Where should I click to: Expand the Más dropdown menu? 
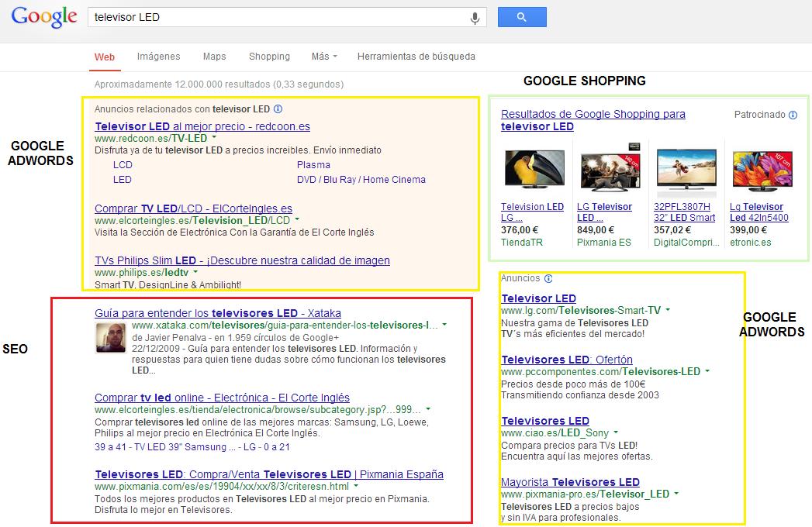coord(324,57)
